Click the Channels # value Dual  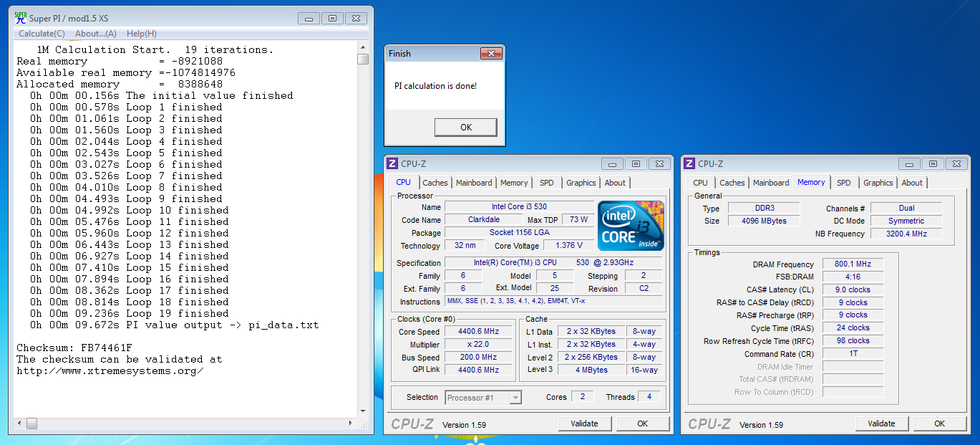click(x=906, y=208)
